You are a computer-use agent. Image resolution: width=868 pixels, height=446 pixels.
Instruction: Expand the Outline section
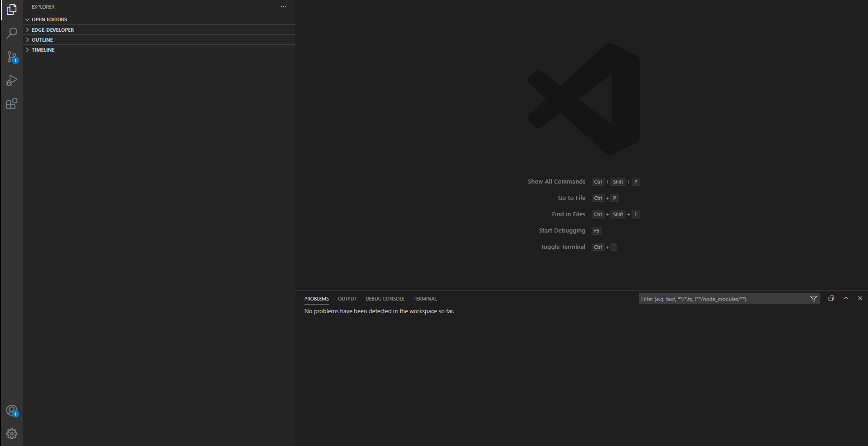[159, 40]
